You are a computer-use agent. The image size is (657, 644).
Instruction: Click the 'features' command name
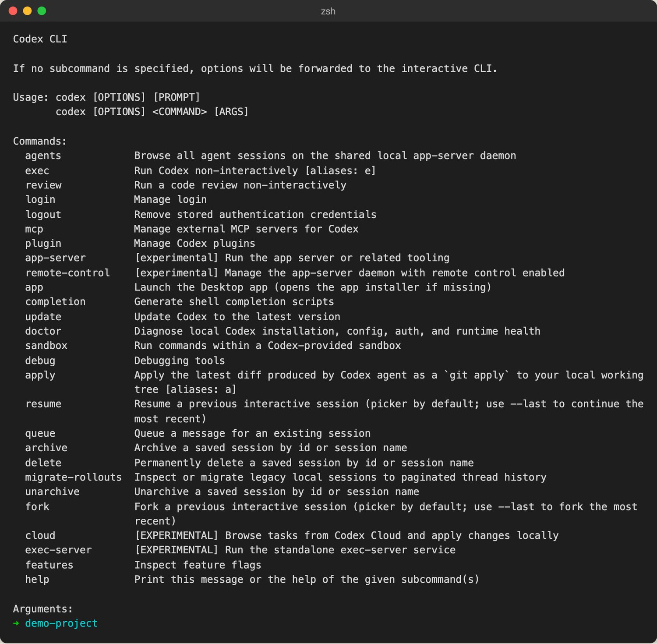coord(49,565)
